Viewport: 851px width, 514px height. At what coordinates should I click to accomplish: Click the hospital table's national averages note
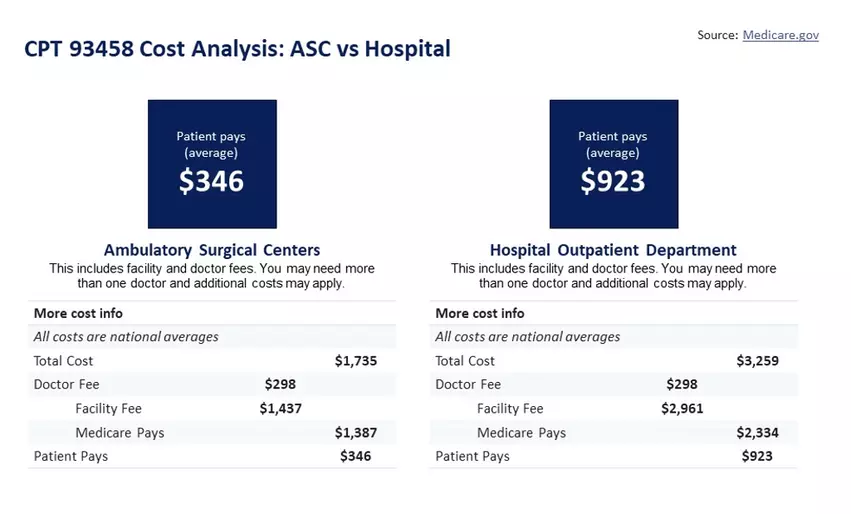click(528, 337)
